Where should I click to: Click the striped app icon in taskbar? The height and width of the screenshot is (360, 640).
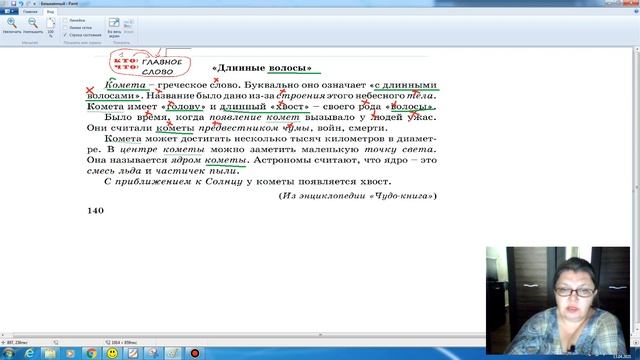[133, 353]
